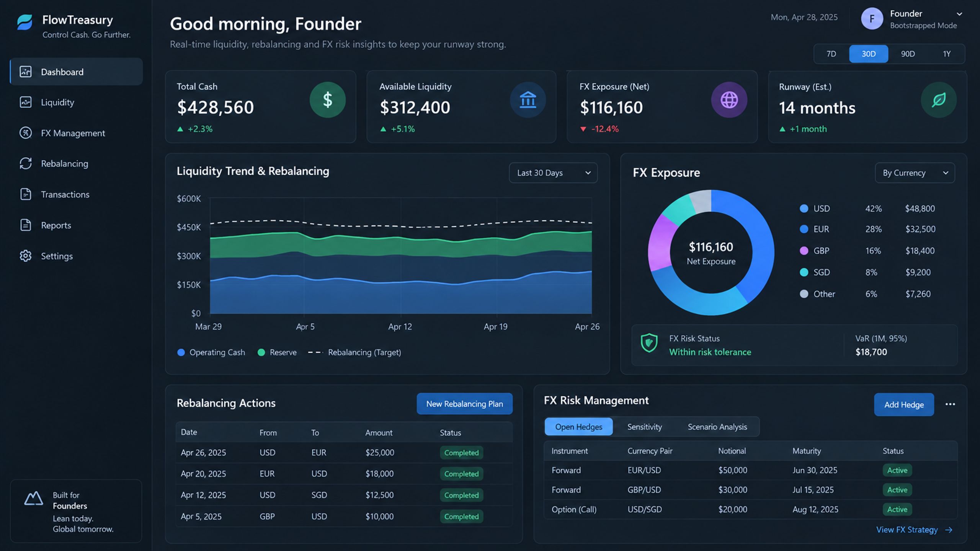Screen dimensions: 980x551
Task: Click the Reports page icon
Action: point(26,225)
